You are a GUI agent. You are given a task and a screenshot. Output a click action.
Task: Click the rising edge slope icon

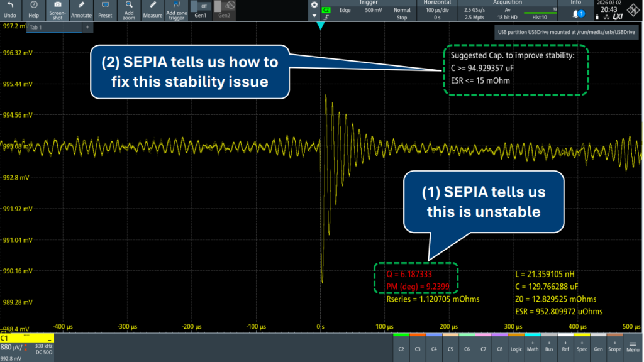(326, 18)
